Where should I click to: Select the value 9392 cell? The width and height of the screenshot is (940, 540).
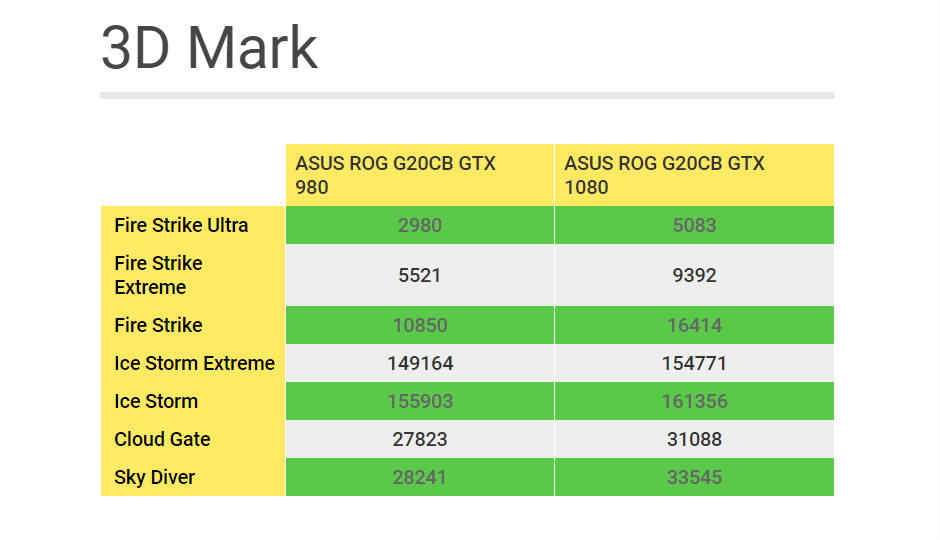click(x=694, y=275)
